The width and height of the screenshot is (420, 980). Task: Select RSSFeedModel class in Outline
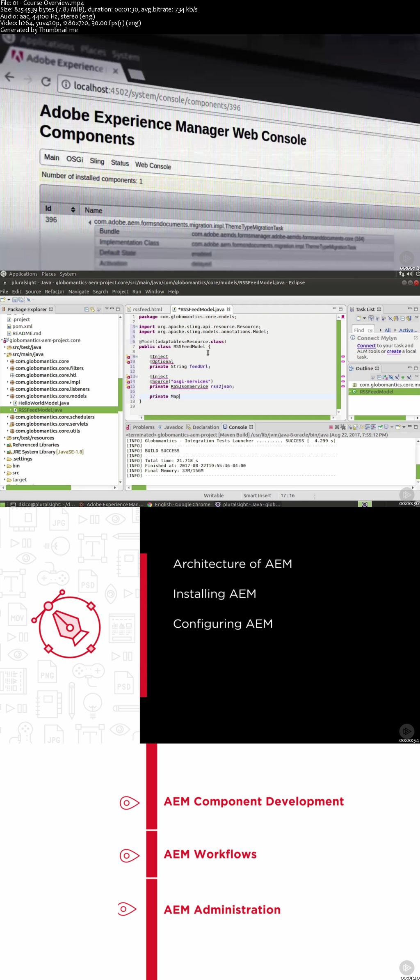click(376, 392)
